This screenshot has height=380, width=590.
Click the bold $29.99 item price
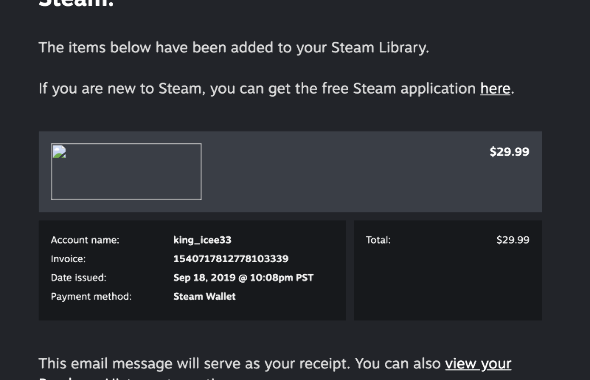[x=509, y=152]
